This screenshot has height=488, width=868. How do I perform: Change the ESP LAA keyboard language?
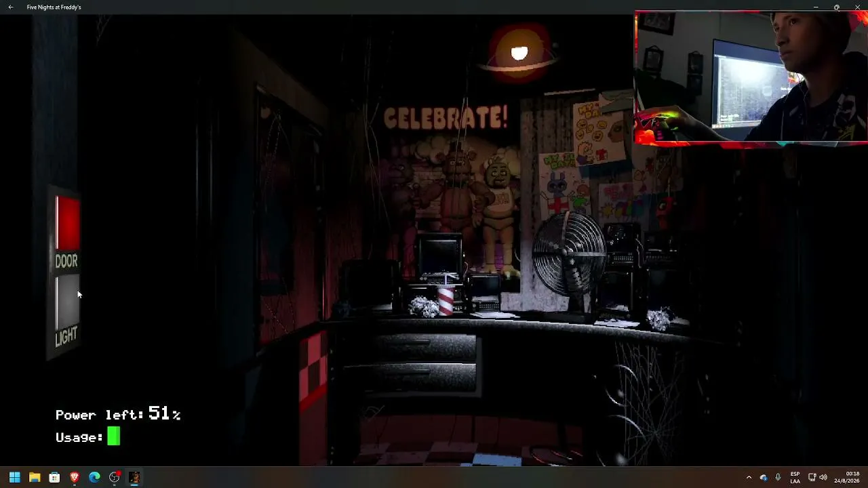pyautogui.click(x=795, y=477)
